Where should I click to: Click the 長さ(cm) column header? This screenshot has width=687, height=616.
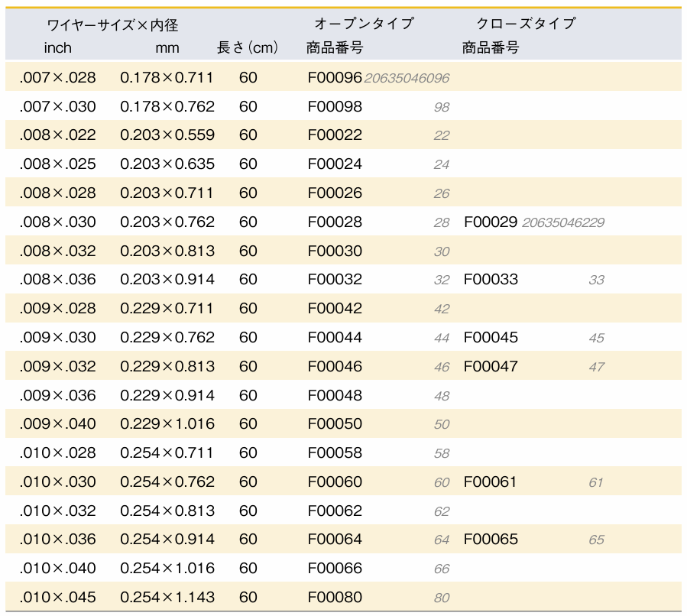pyautogui.click(x=247, y=47)
